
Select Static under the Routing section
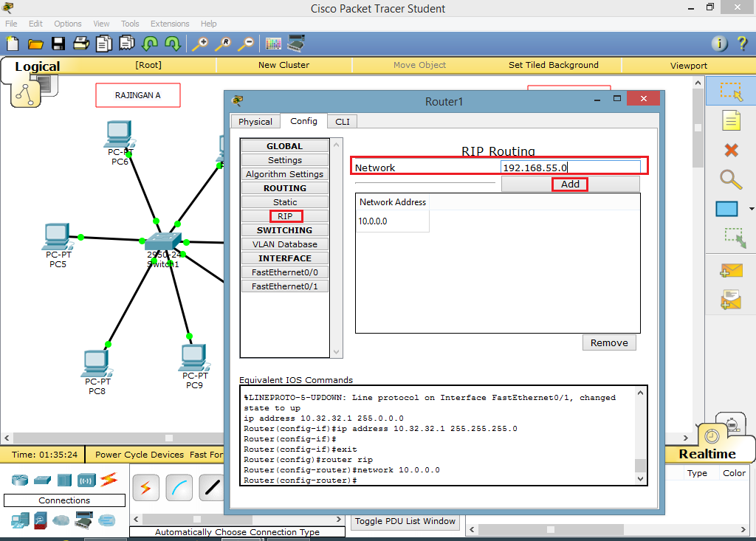pyautogui.click(x=285, y=201)
